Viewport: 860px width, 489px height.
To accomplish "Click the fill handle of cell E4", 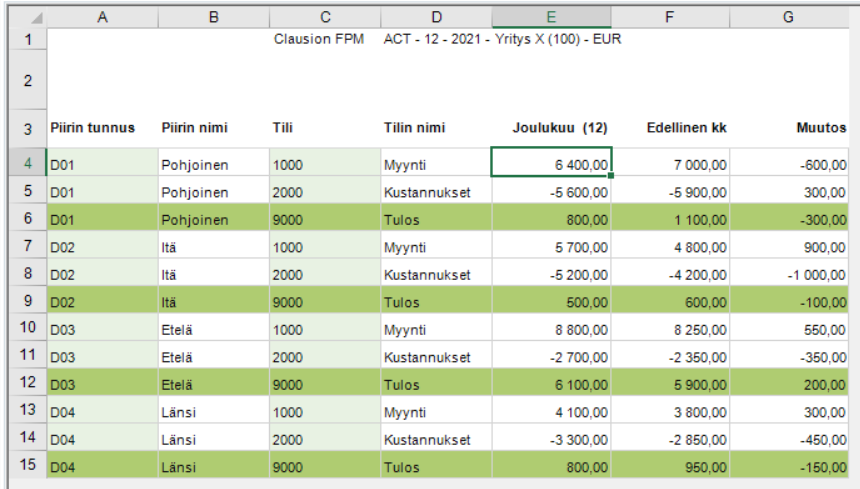I will tap(611, 175).
